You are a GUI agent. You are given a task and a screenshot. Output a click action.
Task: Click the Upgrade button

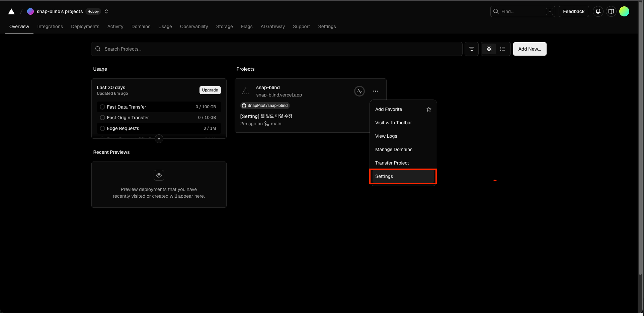tap(210, 90)
